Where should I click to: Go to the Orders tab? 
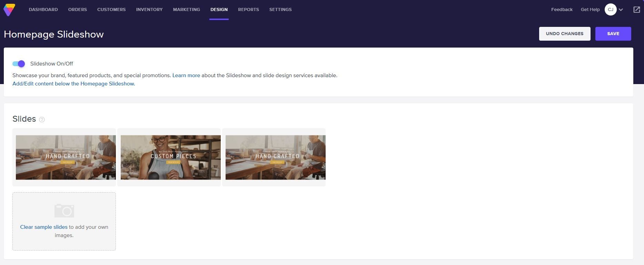coord(77,10)
